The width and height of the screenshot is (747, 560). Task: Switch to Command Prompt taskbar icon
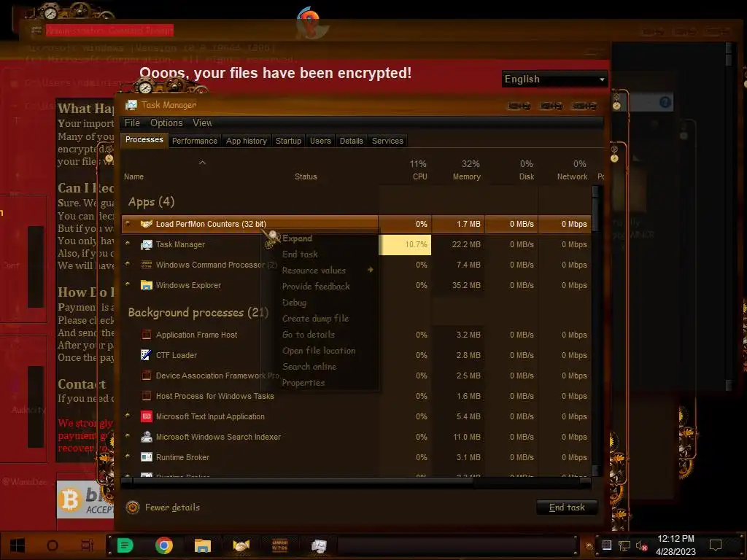coord(279,545)
